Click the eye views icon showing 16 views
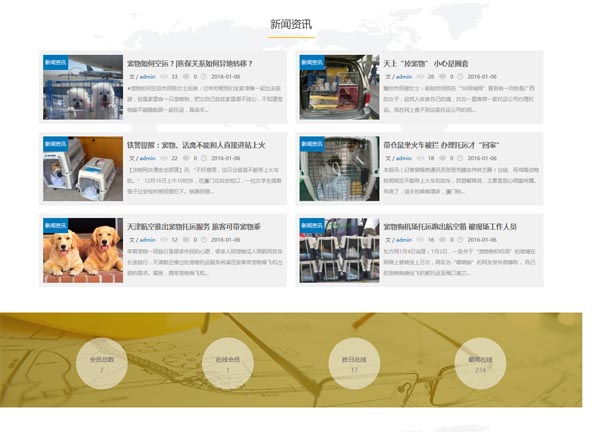Screen dimensions: 600x432 [x=420, y=240]
